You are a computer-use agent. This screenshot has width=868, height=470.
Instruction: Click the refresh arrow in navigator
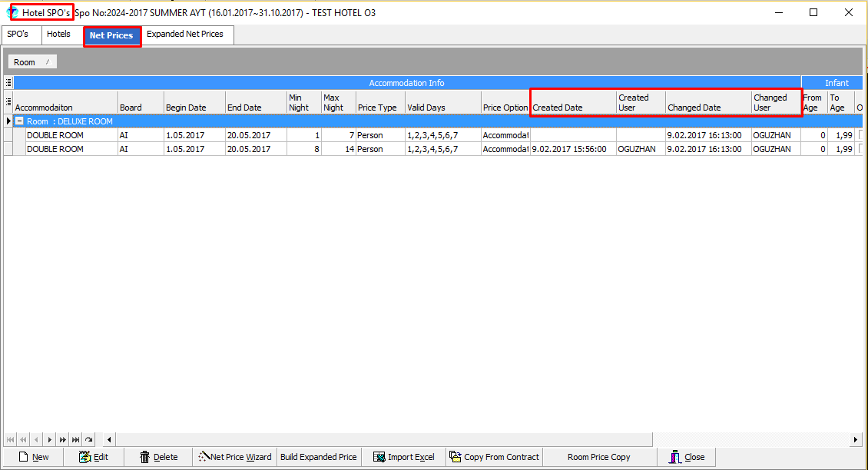(x=88, y=440)
